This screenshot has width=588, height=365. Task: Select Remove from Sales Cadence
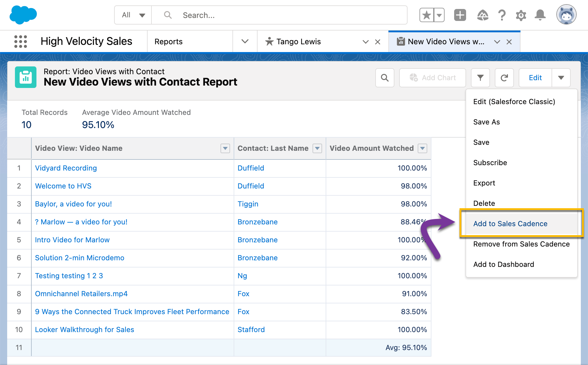(521, 244)
